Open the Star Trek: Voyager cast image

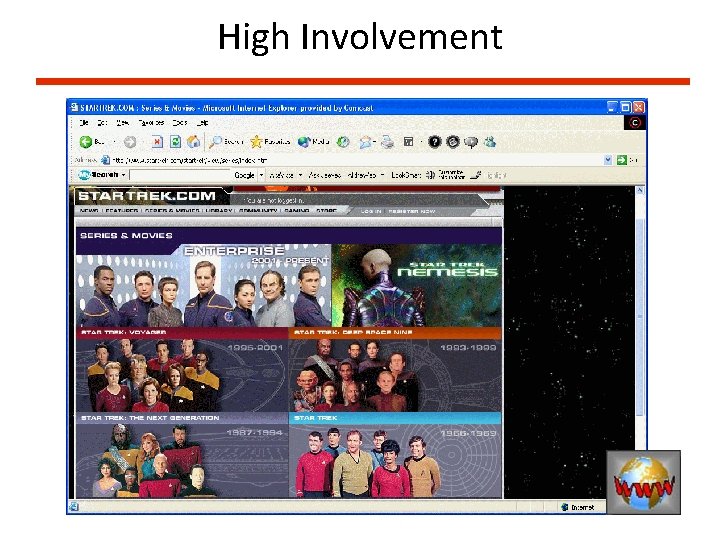182,376
